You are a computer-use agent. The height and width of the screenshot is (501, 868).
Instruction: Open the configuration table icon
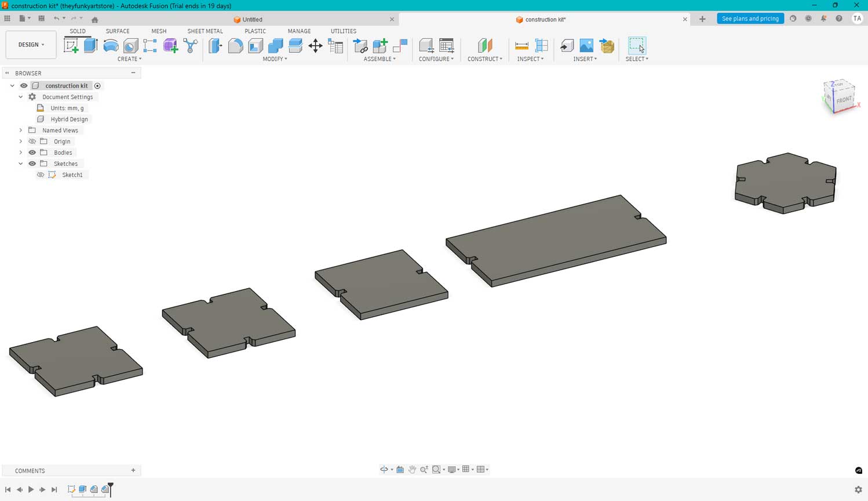(447, 46)
